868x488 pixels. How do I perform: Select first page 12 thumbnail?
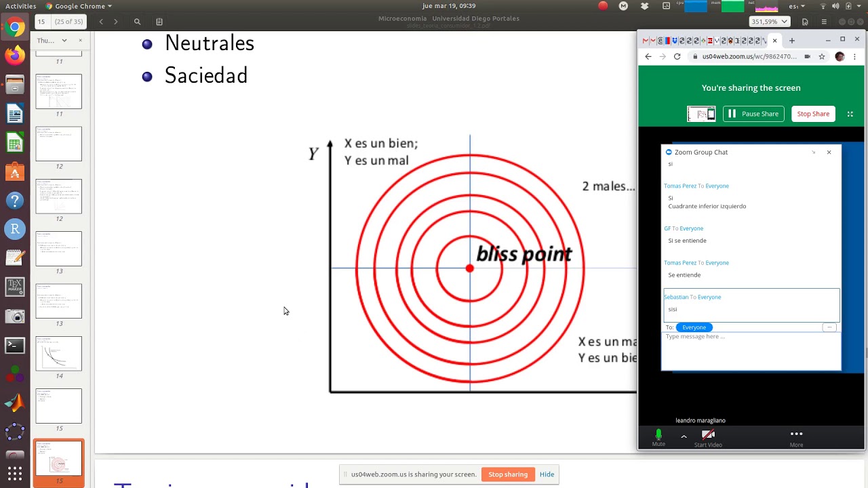point(59,144)
